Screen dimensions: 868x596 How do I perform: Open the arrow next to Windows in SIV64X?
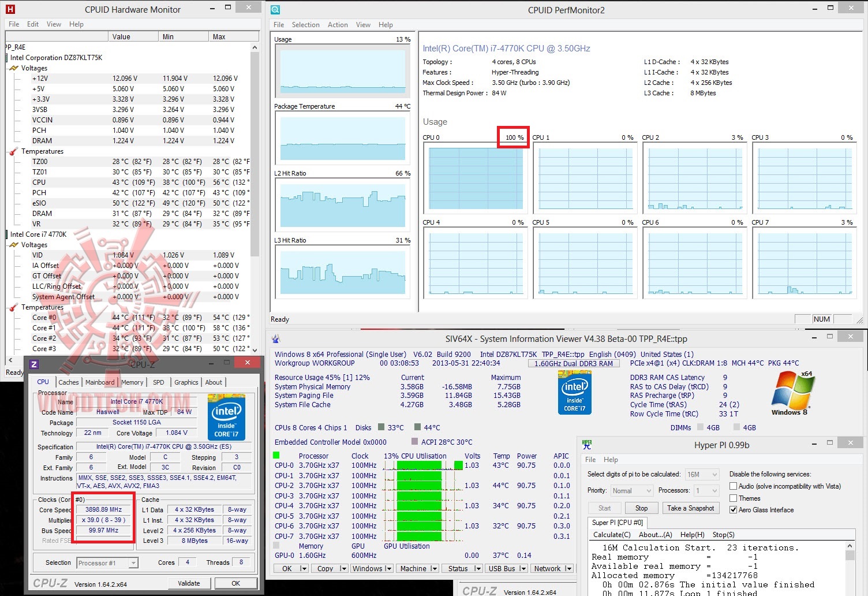(388, 569)
